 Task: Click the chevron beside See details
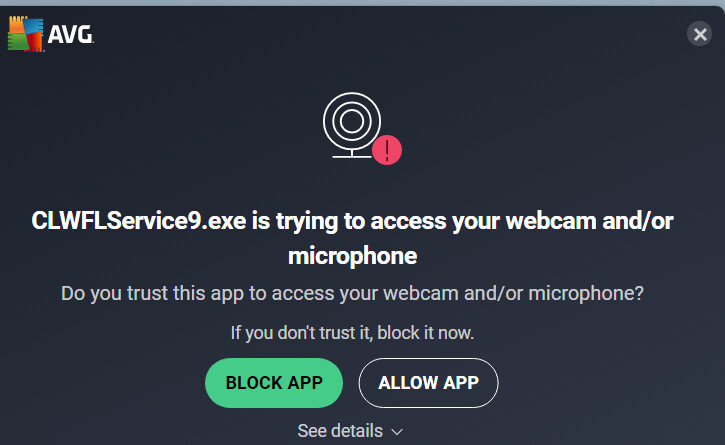397,432
